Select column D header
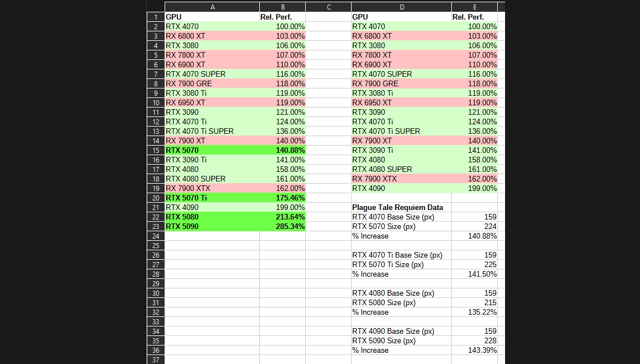The width and height of the screenshot is (640, 364). (401, 7)
